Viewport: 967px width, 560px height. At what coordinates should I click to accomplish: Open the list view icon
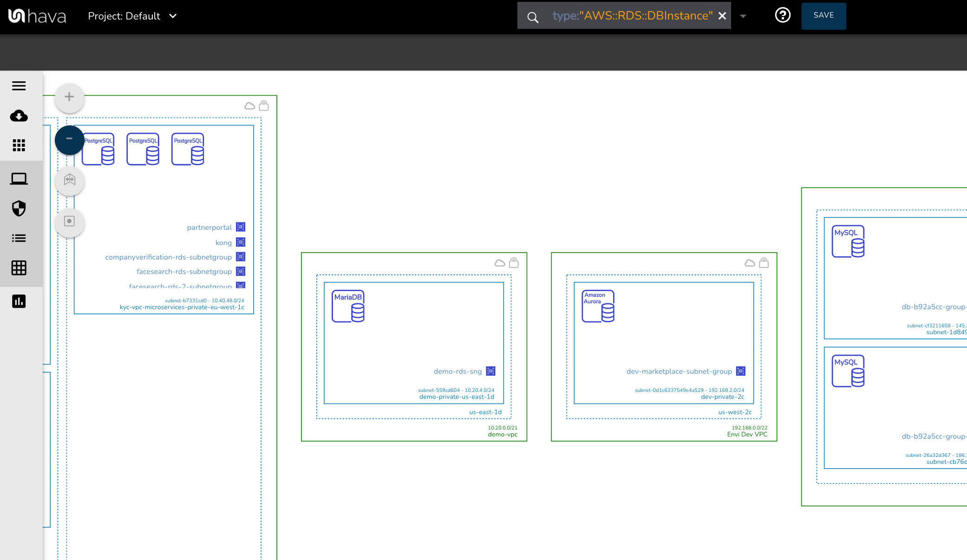click(x=19, y=238)
